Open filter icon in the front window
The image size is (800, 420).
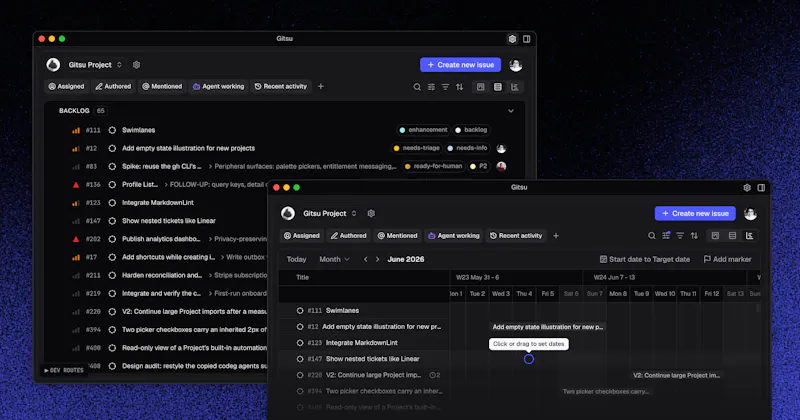coord(680,236)
